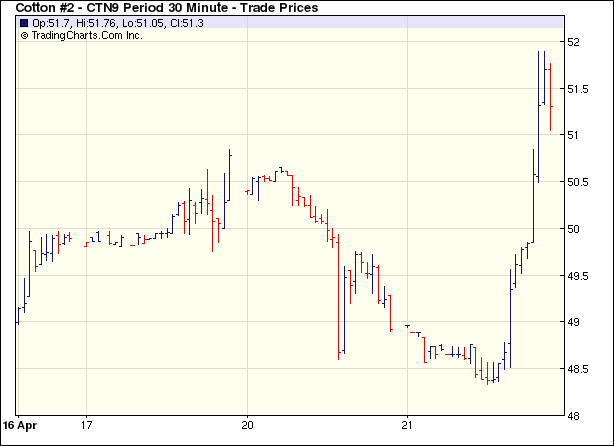Image resolution: width=614 pixels, height=446 pixels.
Task: Click the OHLC values line starting 'Op:51.7'
Action: (x=118, y=23)
